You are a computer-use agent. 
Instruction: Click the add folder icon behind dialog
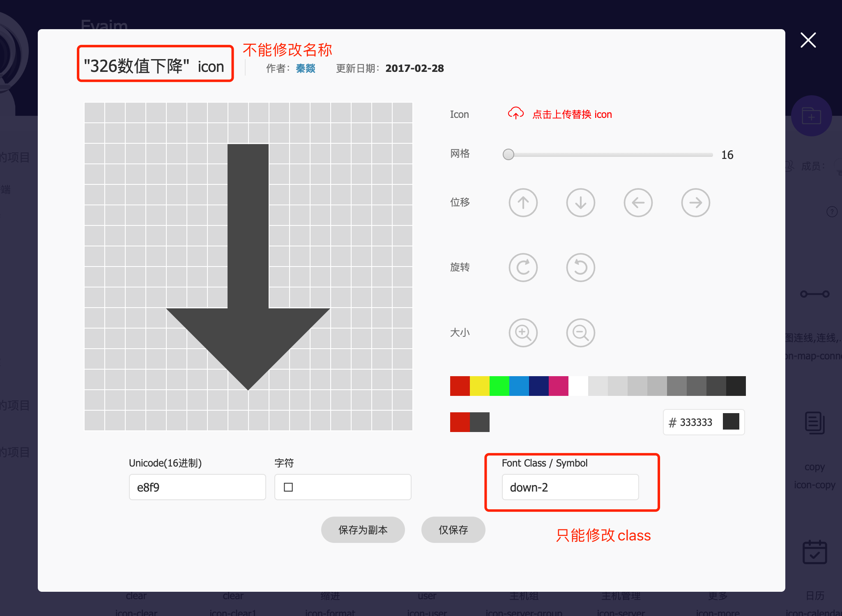click(811, 116)
